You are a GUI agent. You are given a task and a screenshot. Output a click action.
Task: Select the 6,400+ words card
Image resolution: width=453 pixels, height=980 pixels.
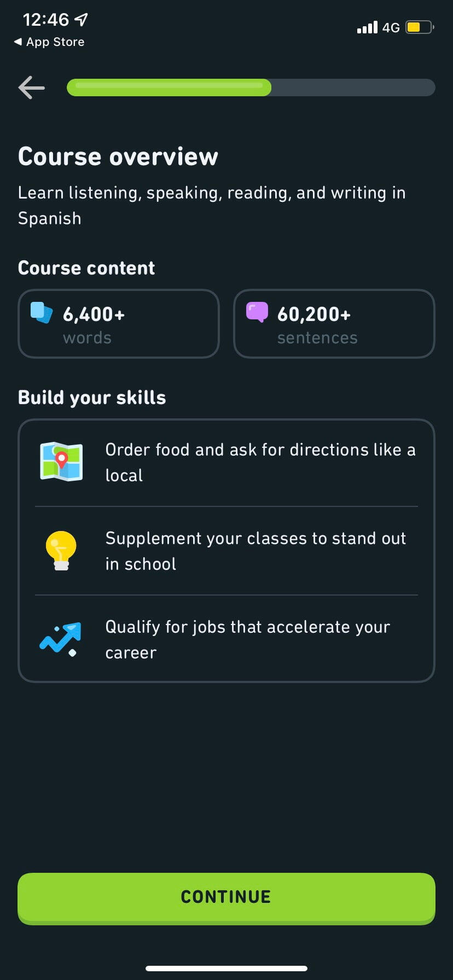[119, 324]
